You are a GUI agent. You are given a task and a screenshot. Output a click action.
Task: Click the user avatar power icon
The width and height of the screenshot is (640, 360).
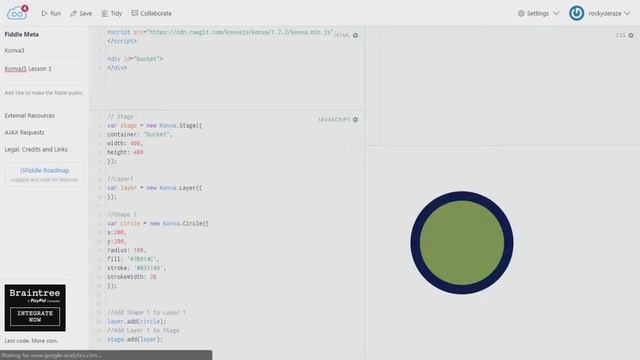(x=576, y=13)
